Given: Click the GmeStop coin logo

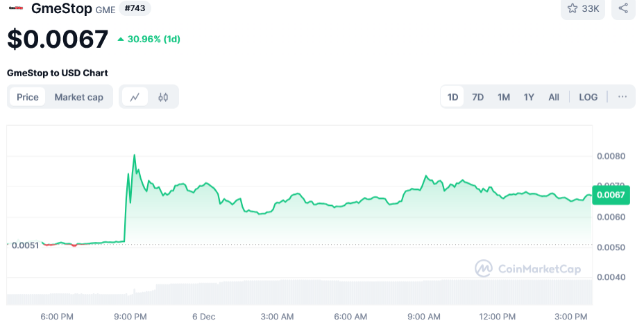Looking at the screenshot, I should [16, 8].
